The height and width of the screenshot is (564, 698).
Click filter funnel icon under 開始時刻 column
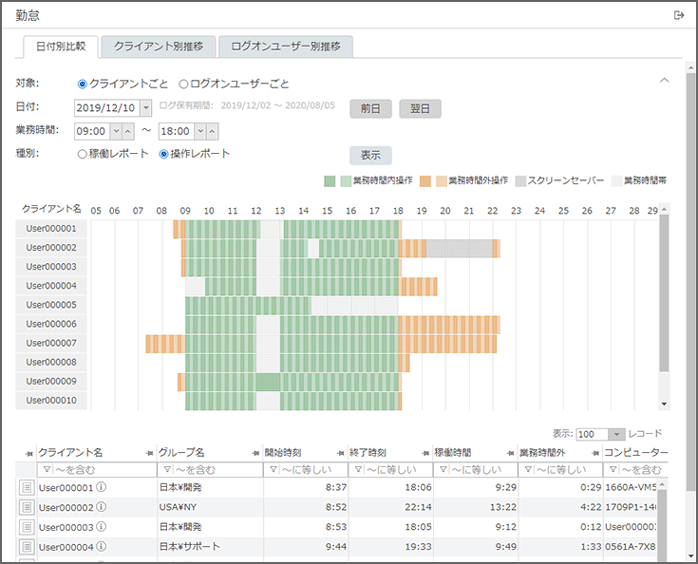[x=273, y=470]
